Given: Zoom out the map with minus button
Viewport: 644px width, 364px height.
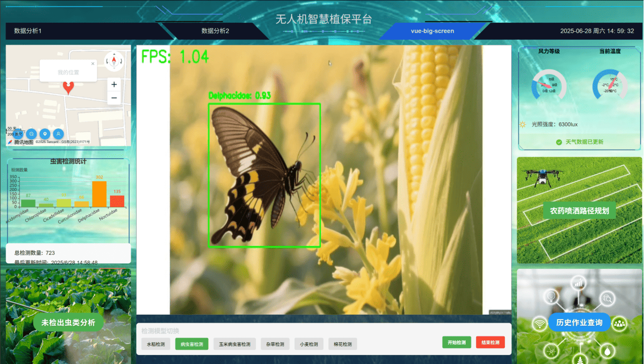Looking at the screenshot, I should point(114,98).
